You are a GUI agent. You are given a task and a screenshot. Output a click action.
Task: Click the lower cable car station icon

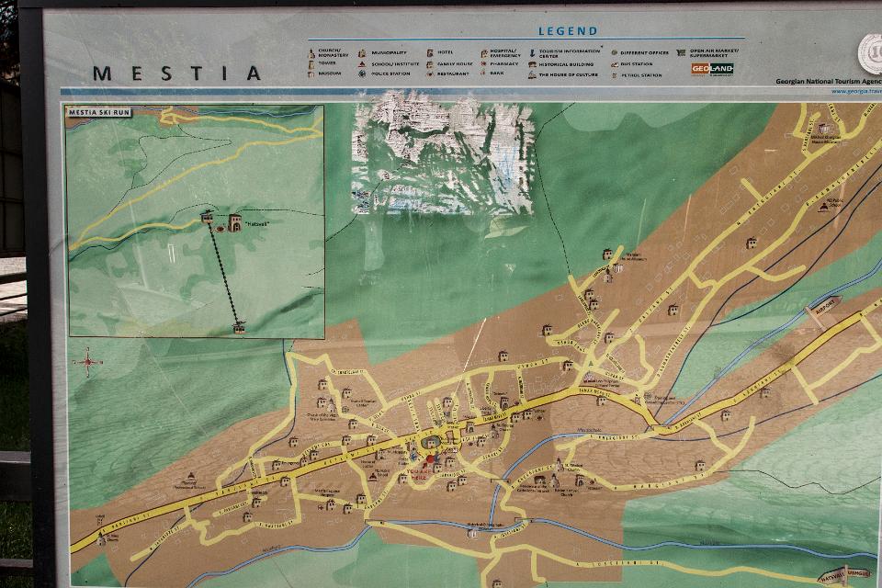(x=240, y=327)
